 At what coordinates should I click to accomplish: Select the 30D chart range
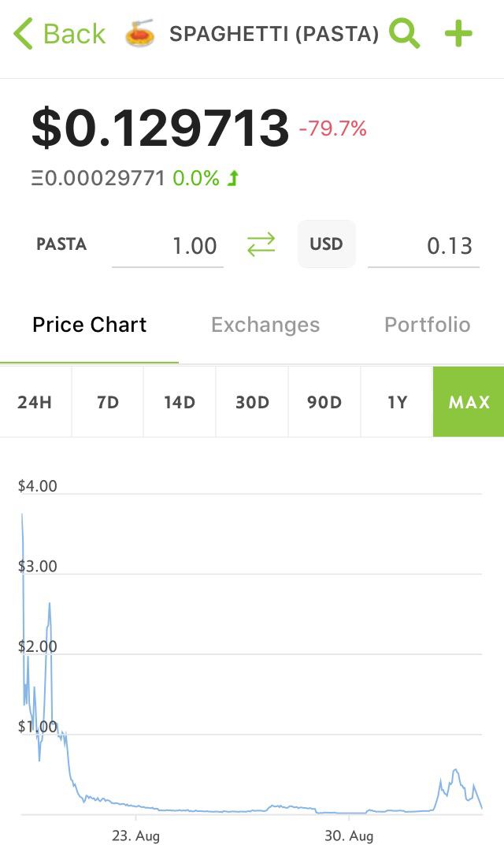[x=252, y=402]
